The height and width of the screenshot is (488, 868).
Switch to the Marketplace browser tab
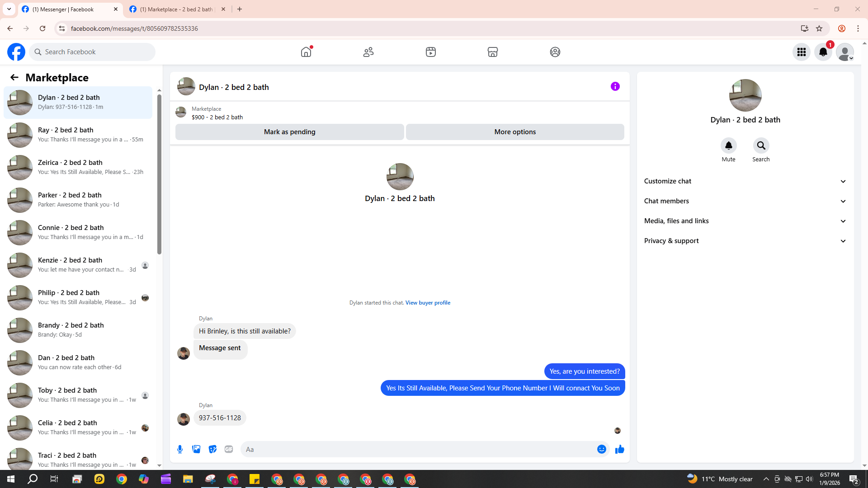coord(176,9)
